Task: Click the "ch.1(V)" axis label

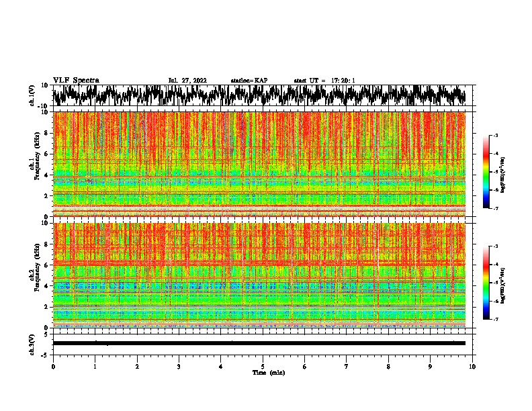Action: pos(32,95)
